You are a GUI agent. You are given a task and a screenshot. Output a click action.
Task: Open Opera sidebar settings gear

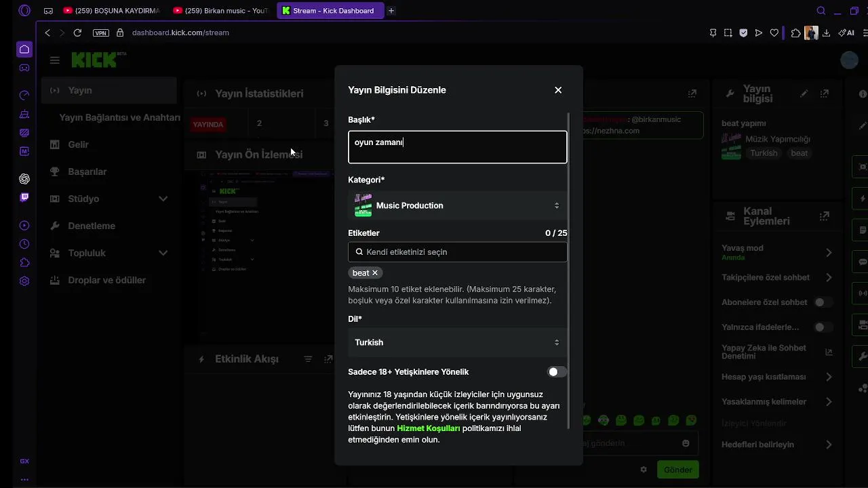24,281
